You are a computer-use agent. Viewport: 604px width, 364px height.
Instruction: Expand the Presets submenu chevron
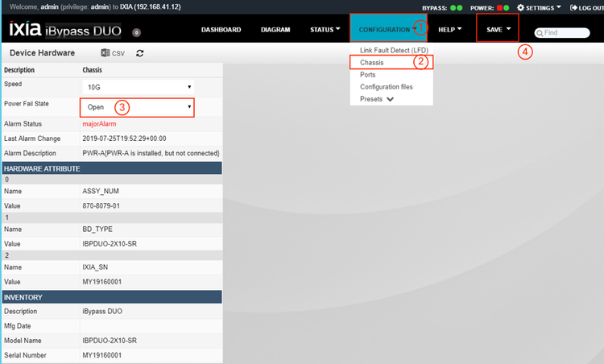pyautogui.click(x=391, y=99)
